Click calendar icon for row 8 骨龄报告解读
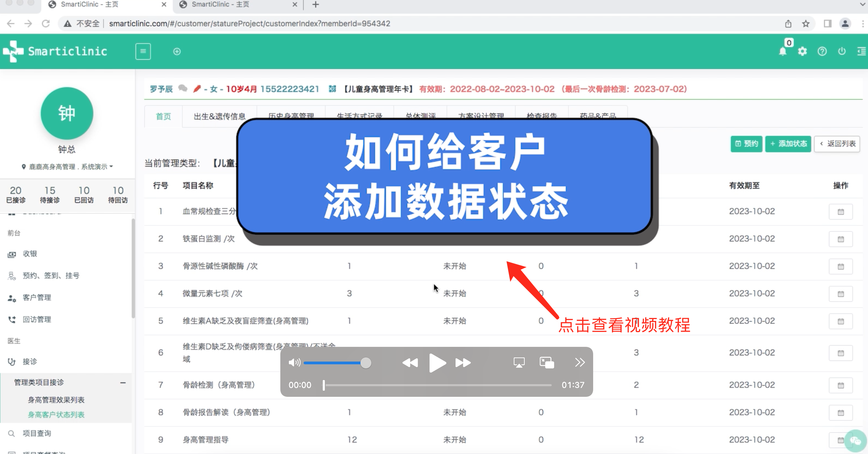This screenshot has height=454, width=868. (x=841, y=413)
